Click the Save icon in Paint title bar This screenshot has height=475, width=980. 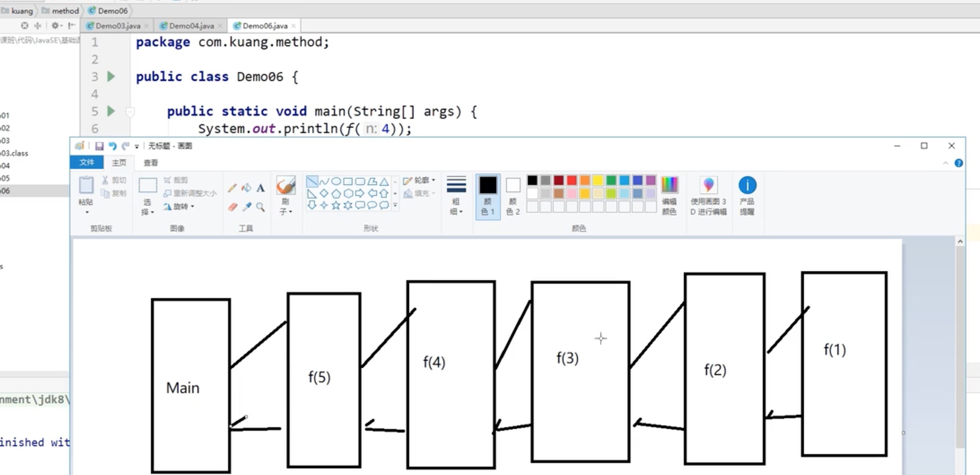click(x=99, y=146)
